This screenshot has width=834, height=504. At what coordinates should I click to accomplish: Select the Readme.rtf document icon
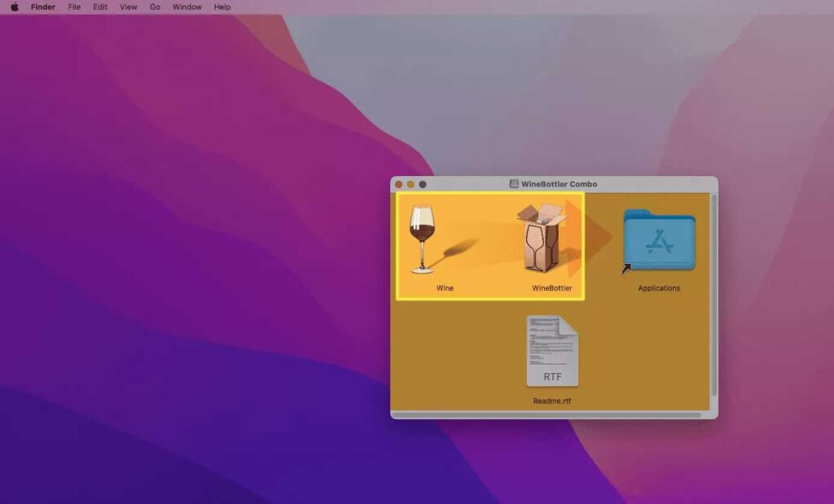tap(552, 351)
